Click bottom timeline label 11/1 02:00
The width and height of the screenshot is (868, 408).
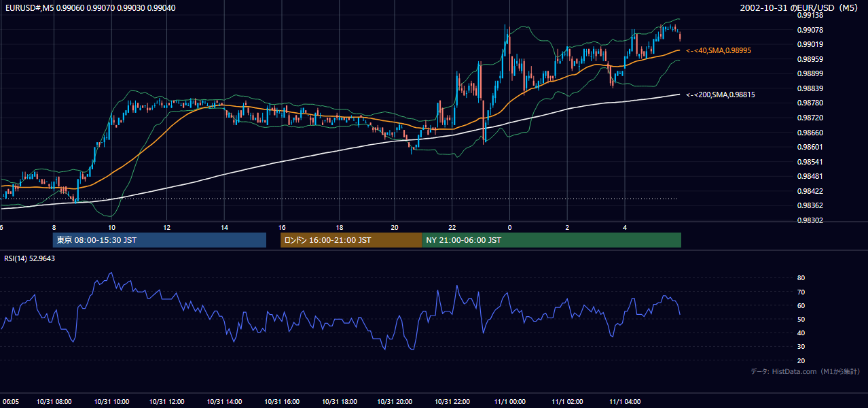(567, 402)
